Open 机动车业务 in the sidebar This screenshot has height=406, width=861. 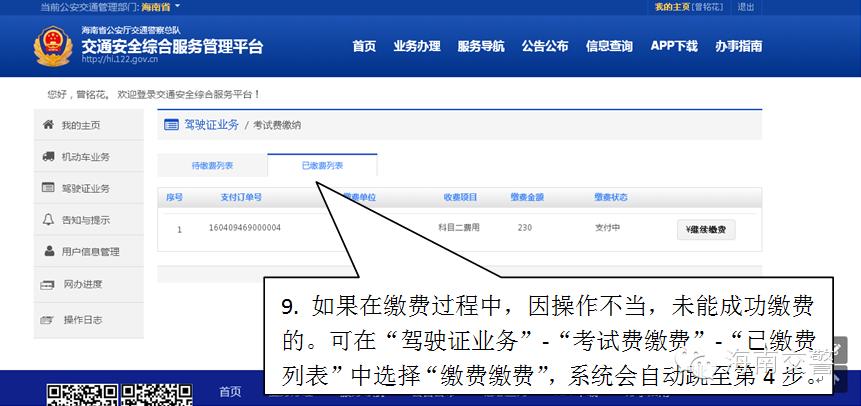click(88, 157)
